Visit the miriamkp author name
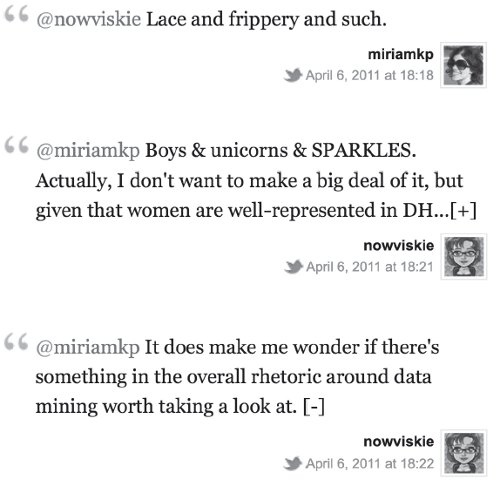Screen dimensions: 500x486 click(x=401, y=54)
